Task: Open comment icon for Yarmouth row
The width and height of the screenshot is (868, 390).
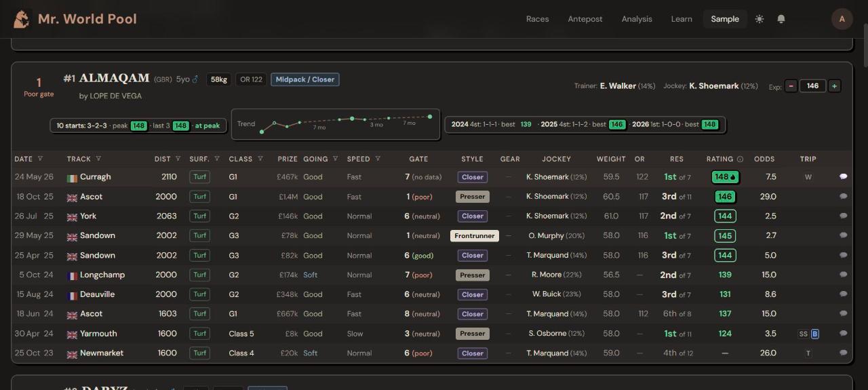Action: tap(844, 333)
